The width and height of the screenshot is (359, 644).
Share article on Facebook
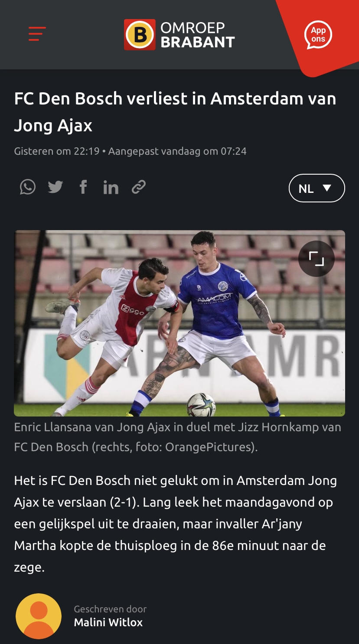83,187
